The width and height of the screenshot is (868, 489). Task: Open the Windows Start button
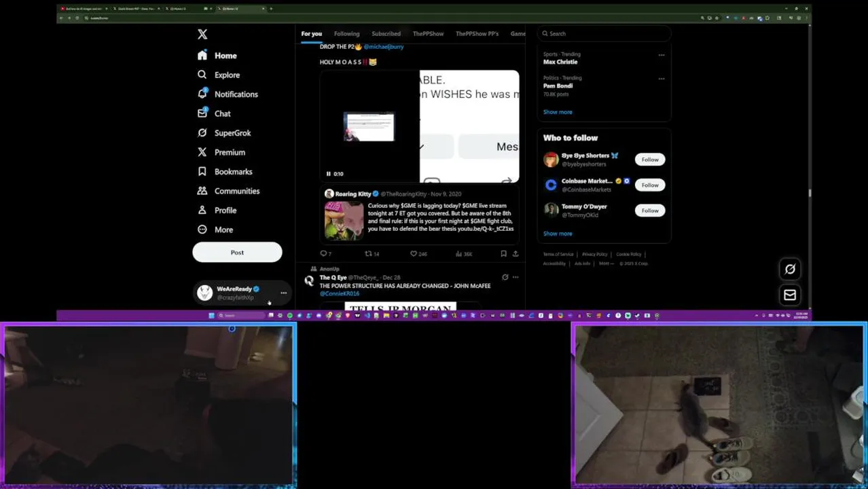coord(211,316)
